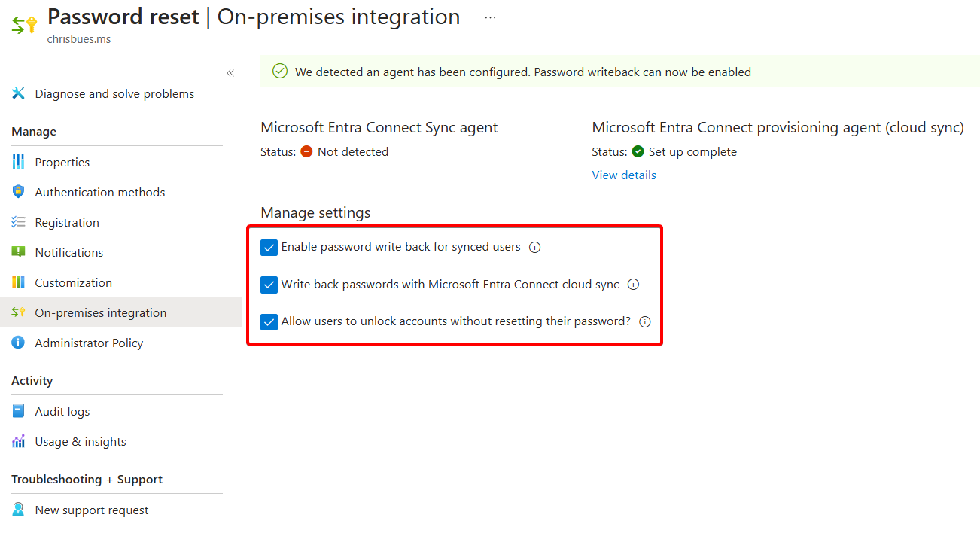Select the Registration checklist icon
The image size is (980, 533).
[18, 221]
